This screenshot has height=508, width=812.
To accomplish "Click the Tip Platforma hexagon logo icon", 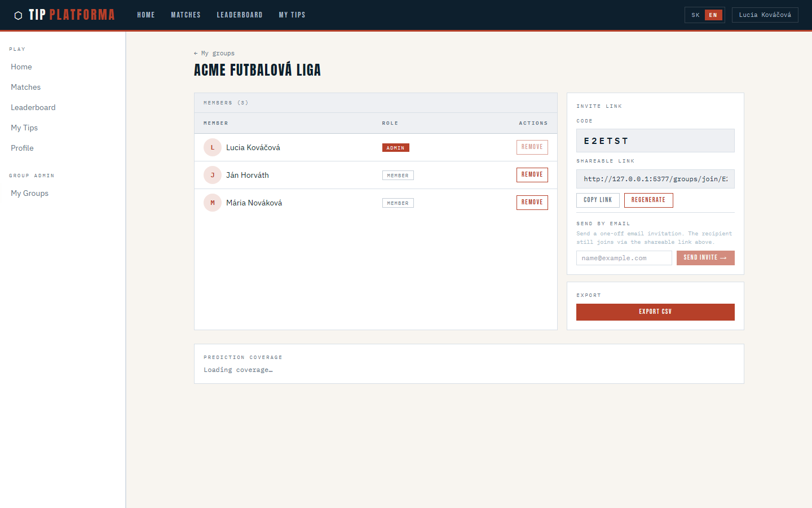I will [18, 15].
